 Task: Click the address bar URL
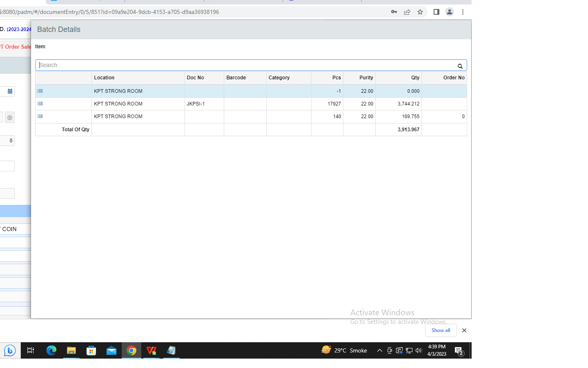tap(109, 12)
